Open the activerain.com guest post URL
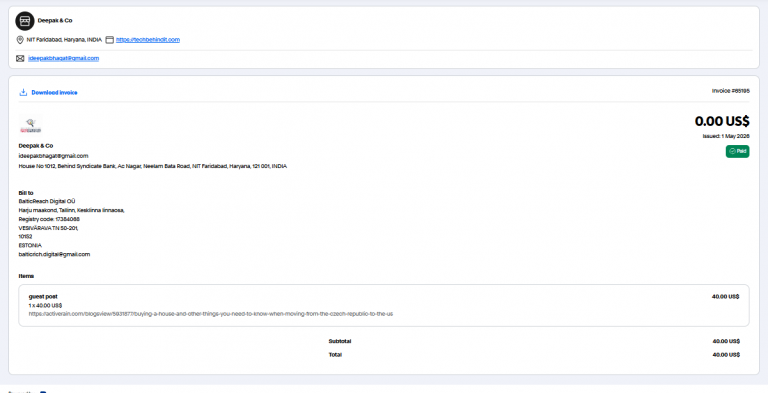This screenshot has height=393, width=768. click(211, 314)
